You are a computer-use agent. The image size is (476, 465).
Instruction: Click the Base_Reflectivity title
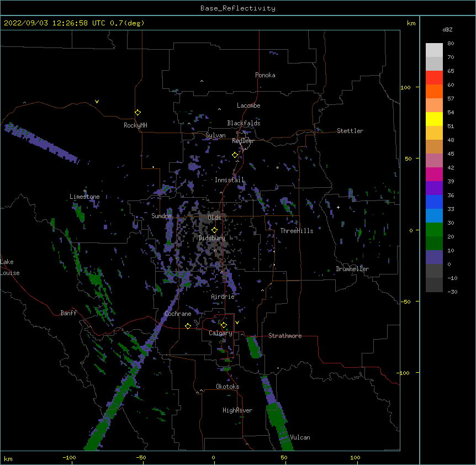(x=238, y=8)
